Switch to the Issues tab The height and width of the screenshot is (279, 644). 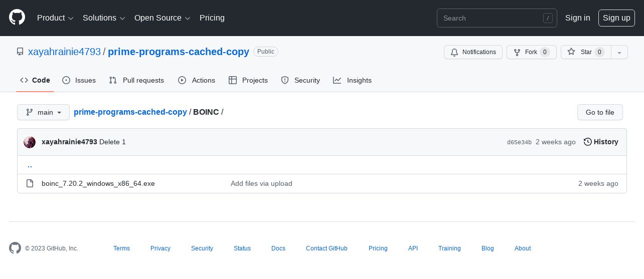[79, 80]
